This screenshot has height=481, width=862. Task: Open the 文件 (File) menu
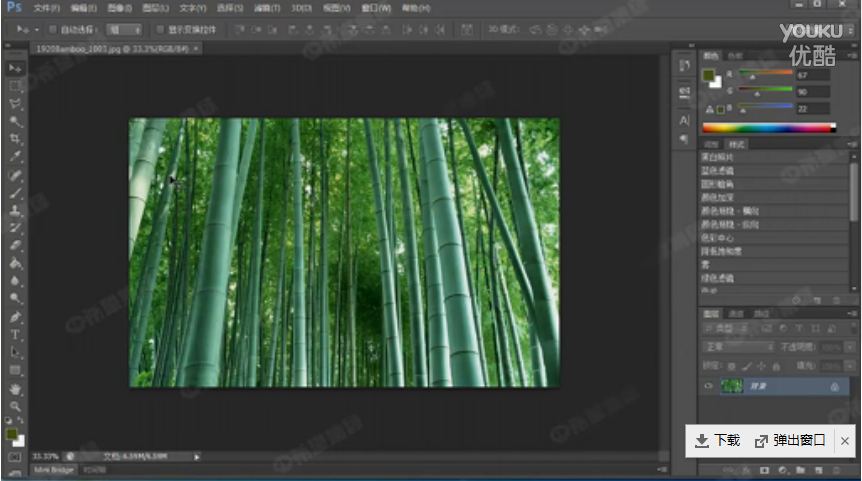coord(46,8)
